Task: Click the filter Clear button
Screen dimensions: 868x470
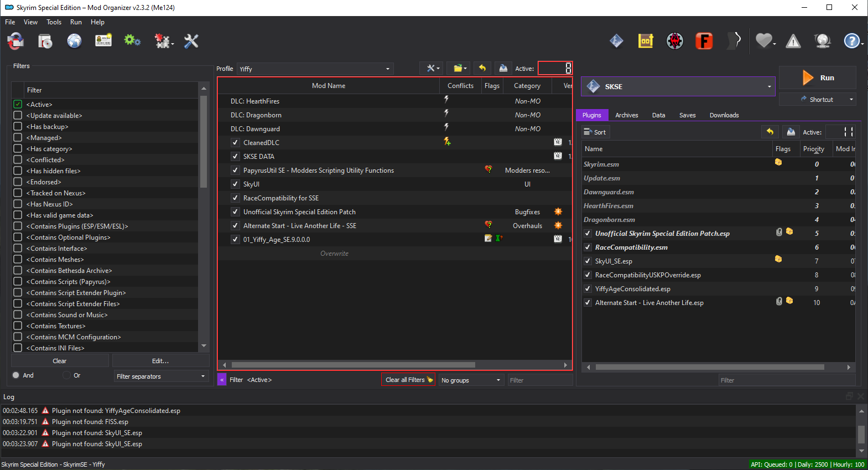Action: 60,360
